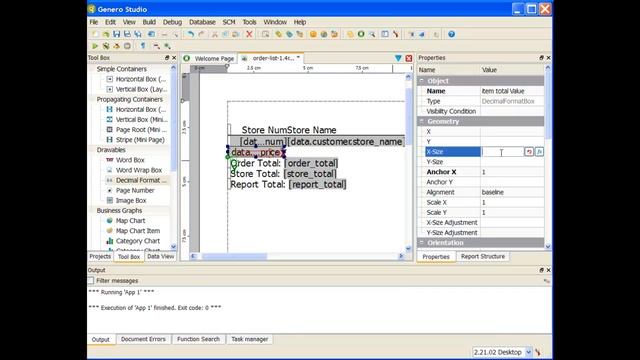Collapse the Orientation properties section
Image resolution: width=640 pixels, height=360 pixels.
pyautogui.click(x=422, y=242)
